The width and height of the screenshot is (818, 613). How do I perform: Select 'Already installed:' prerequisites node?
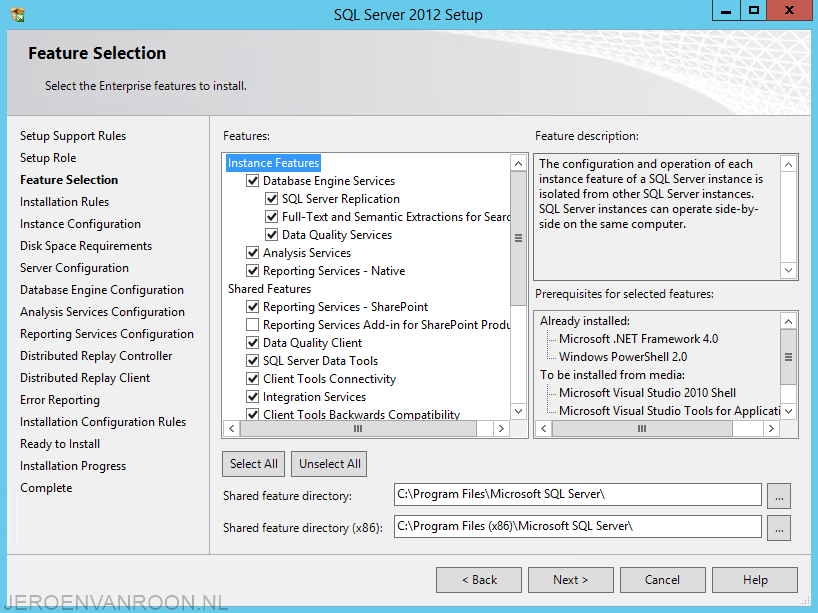click(x=585, y=321)
